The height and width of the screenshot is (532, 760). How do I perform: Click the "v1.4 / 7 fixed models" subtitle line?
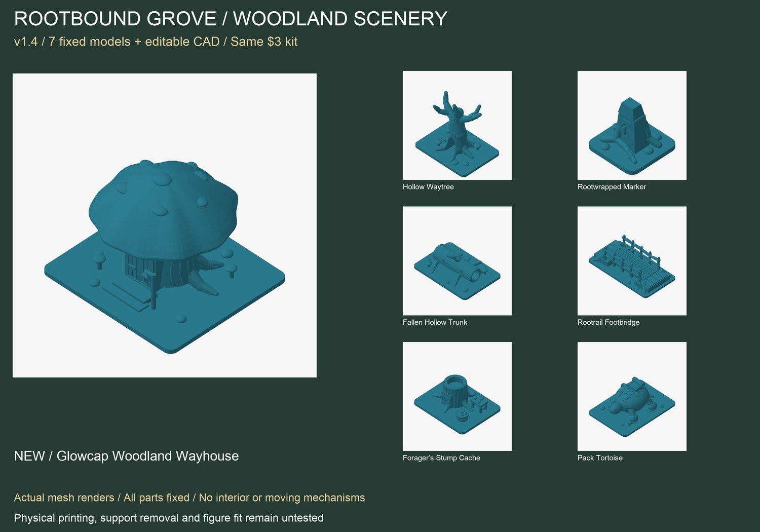click(x=156, y=42)
